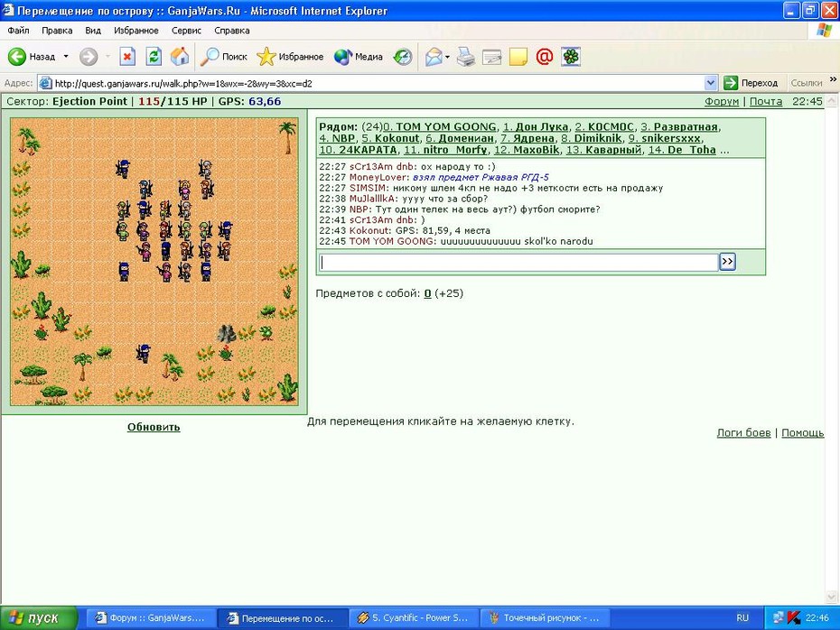840x630 pixels.
Task: Switch to Точечный рисунок taskbar item
Action: 545,617
